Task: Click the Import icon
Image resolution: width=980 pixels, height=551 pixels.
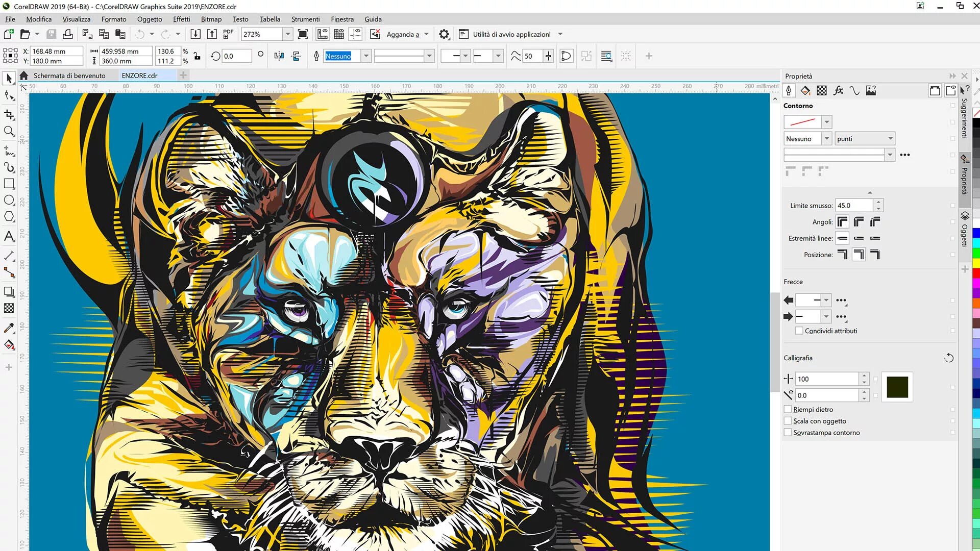Action: tap(195, 34)
